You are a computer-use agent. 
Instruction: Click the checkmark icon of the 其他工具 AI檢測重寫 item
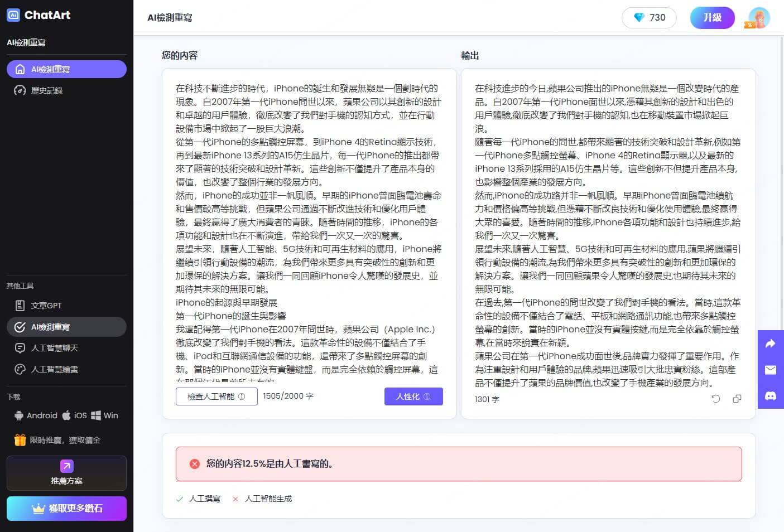coord(20,327)
